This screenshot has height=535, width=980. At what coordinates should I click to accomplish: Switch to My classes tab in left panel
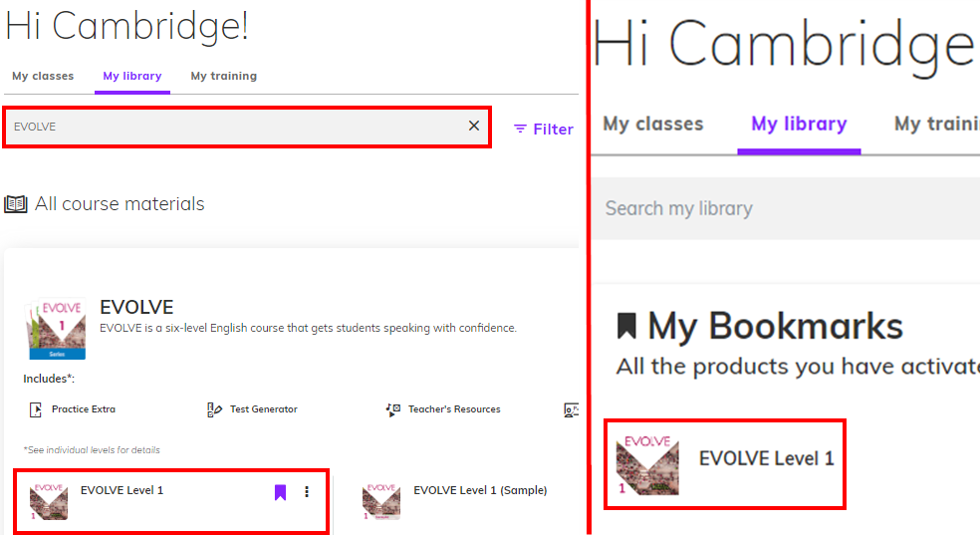[43, 76]
